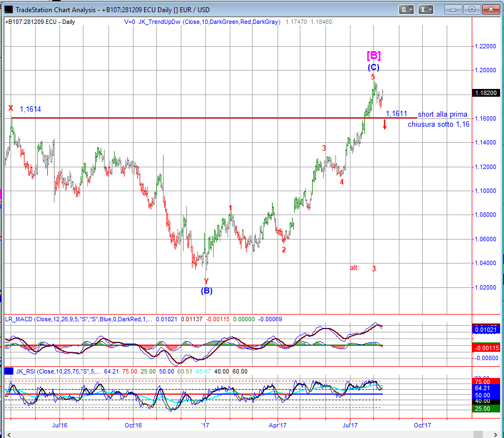Select the JK_RSI indicator label
This screenshot has width=504, height=438.
pos(58,371)
